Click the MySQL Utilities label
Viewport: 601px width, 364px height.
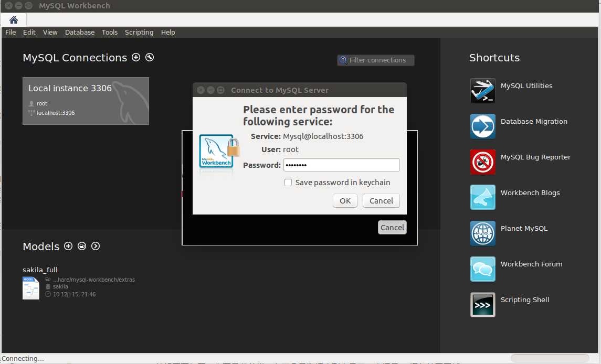tap(526, 86)
